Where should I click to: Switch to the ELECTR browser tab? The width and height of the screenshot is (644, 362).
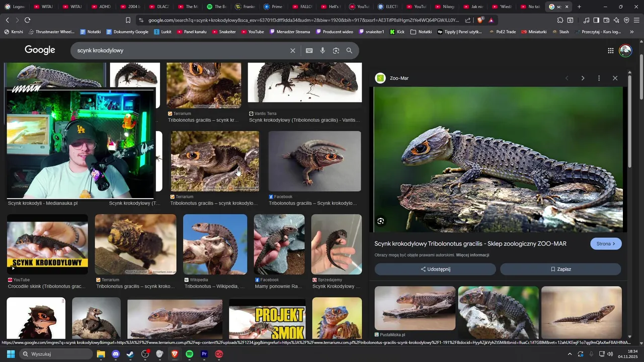coord(388,7)
